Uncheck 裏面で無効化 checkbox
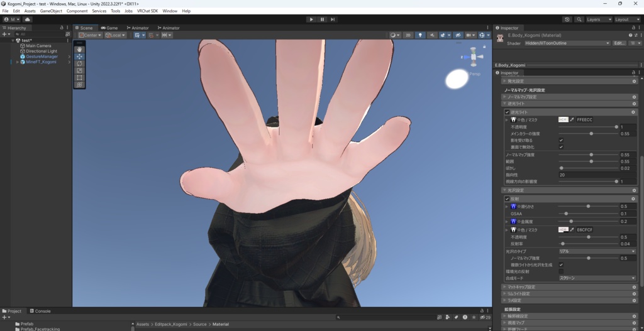The height and width of the screenshot is (331, 644). 561,147
